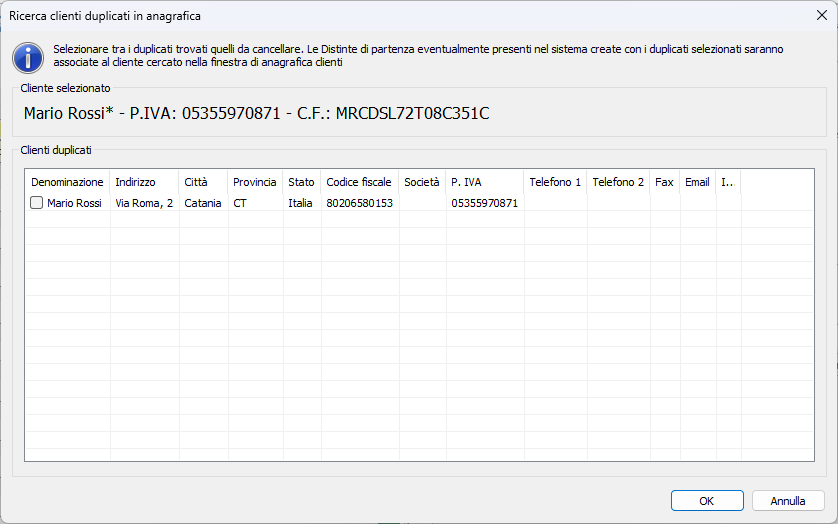838x524 pixels.
Task: Click the Indirizzo column header
Action: pos(135,182)
